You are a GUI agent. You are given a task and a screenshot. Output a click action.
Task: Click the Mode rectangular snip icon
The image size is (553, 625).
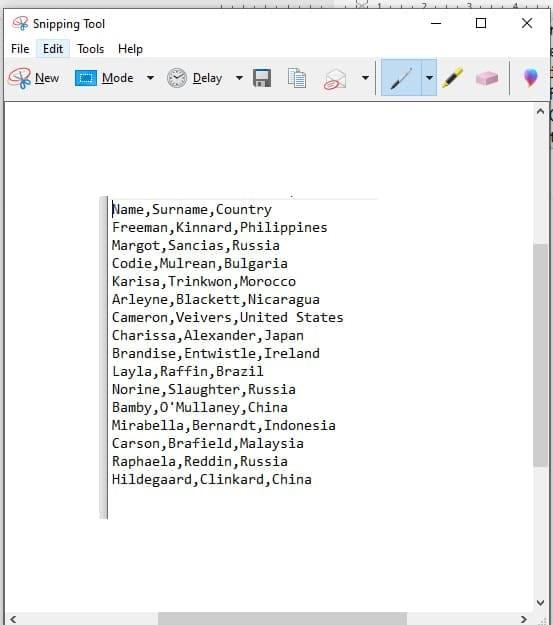(x=86, y=78)
